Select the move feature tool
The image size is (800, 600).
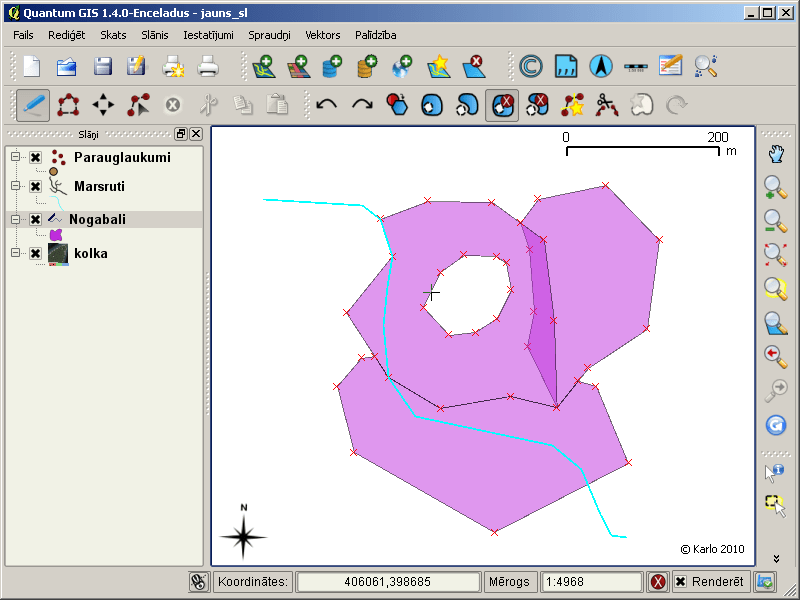(x=103, y=105)
